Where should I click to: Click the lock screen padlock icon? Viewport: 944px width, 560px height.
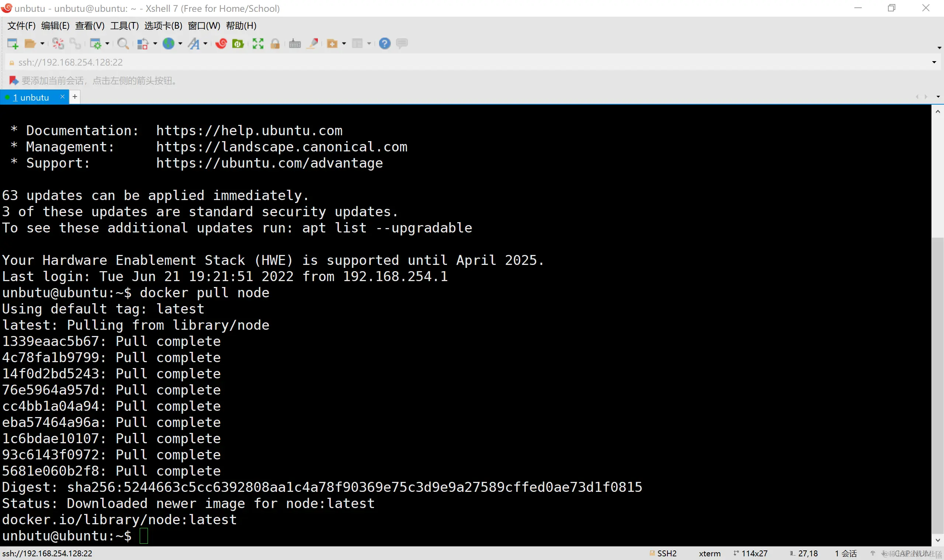pyautogui.click(x=275, y=44)
